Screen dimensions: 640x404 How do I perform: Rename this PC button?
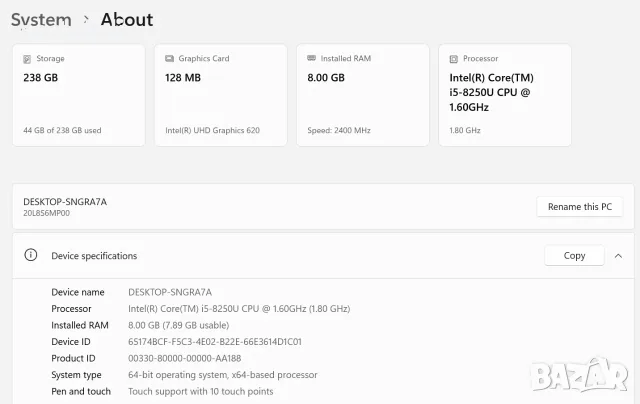(580, 206)
